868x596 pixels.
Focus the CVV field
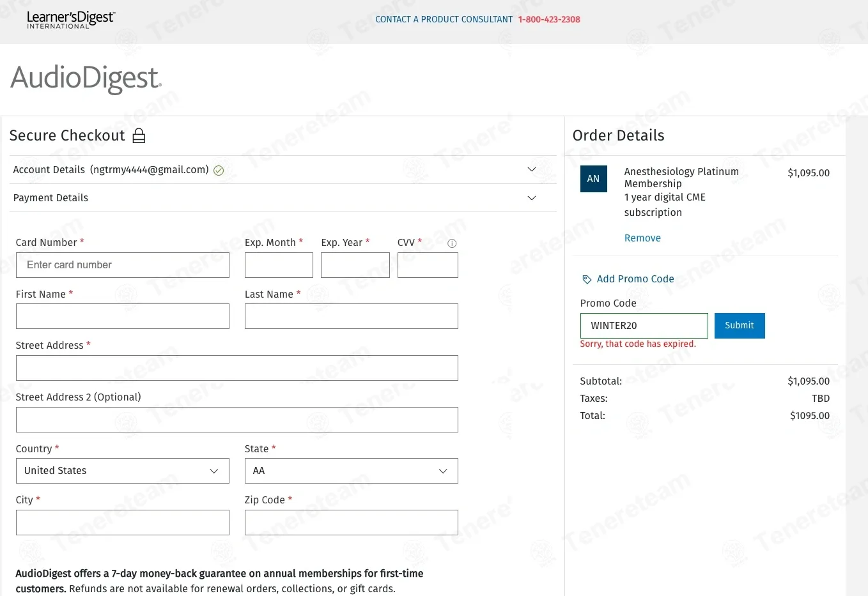click(x=428, y=265)
